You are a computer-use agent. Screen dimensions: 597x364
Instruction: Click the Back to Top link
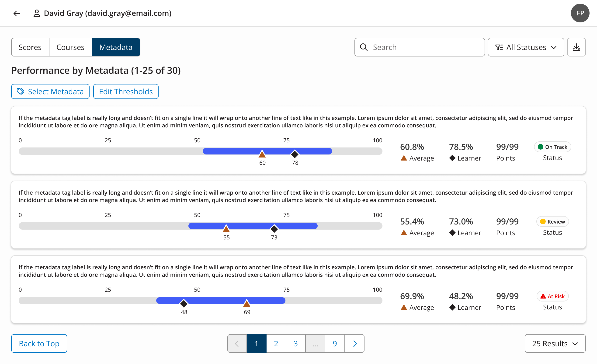point(39,343)
